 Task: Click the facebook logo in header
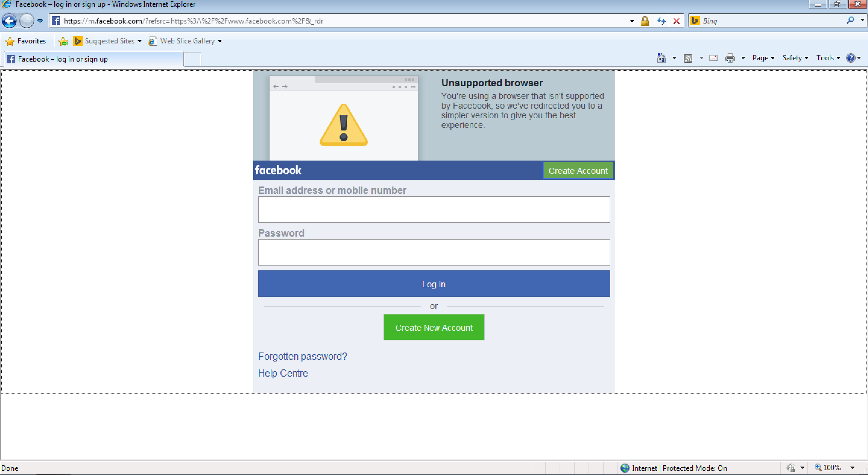(x=278, y=170)
